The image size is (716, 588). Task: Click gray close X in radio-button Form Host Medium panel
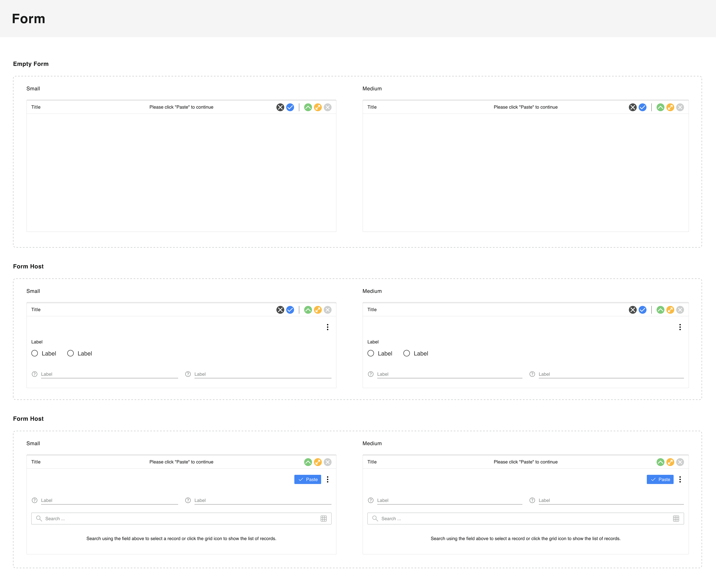pyautogui.click(x=680, y=310)
